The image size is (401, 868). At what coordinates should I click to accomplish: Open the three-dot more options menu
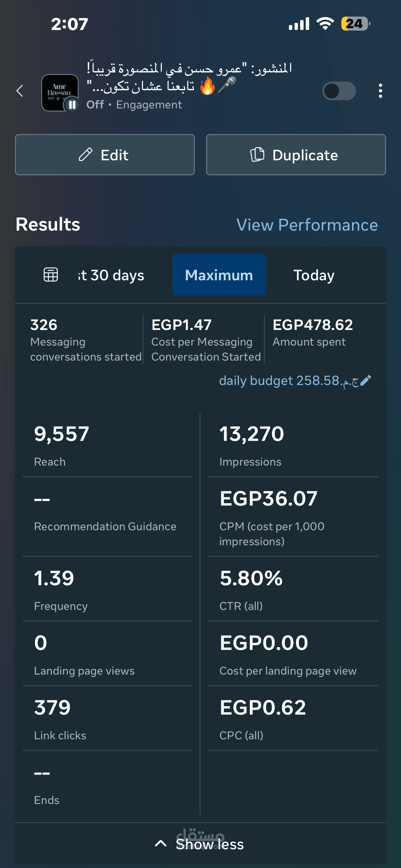click(x=380, y=91)
